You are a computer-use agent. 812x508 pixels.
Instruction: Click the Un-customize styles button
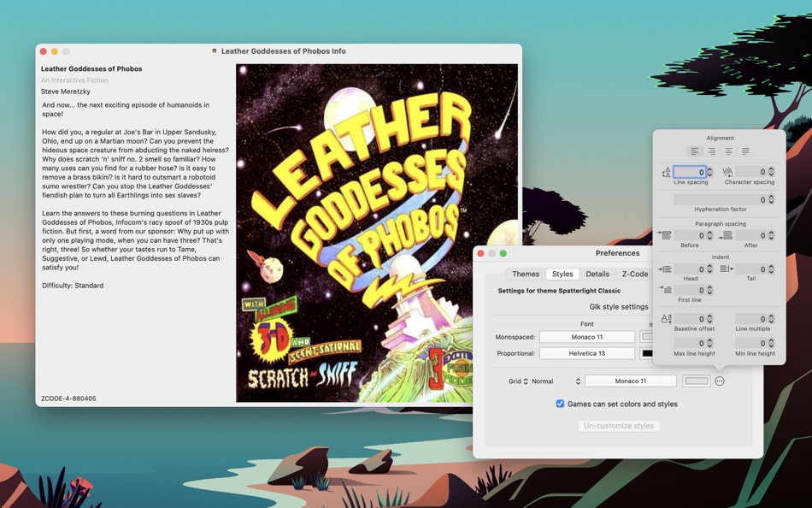pos(618,426)
